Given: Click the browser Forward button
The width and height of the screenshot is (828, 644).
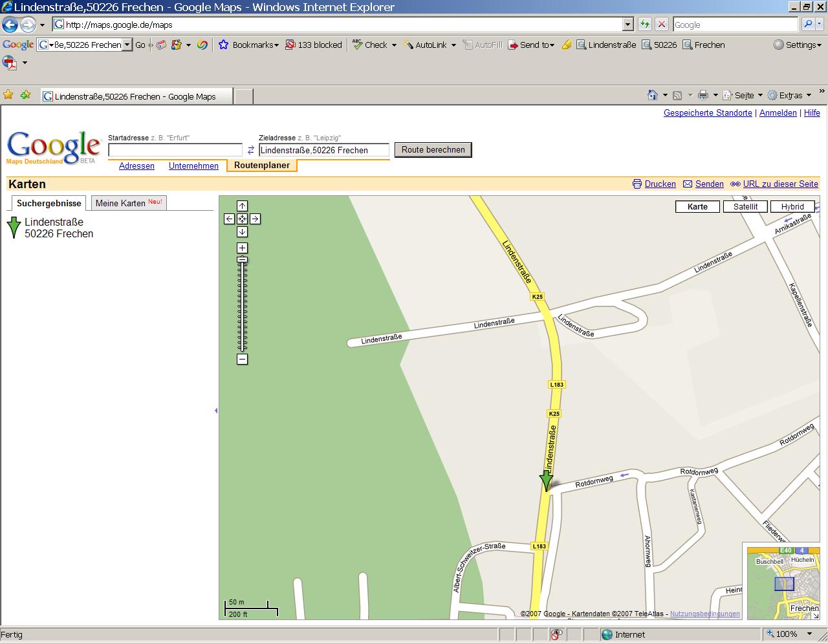Looking at the screenshot, I should (x=27, y=25).
